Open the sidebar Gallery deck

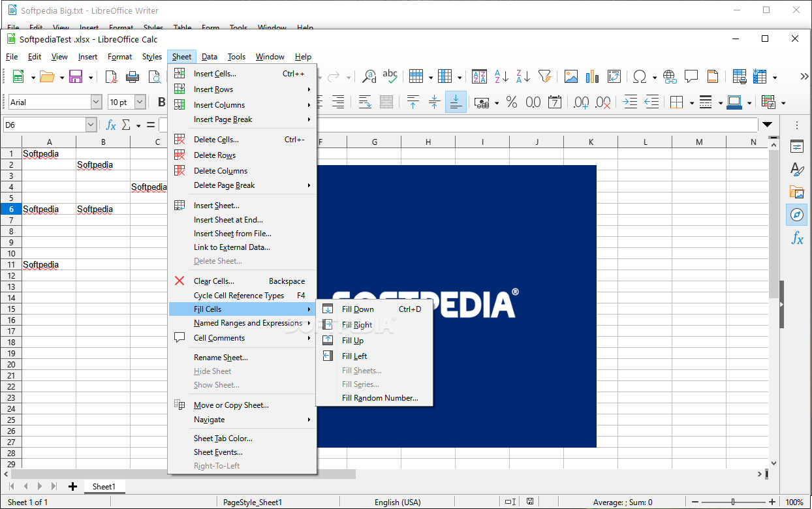point(797,192)
